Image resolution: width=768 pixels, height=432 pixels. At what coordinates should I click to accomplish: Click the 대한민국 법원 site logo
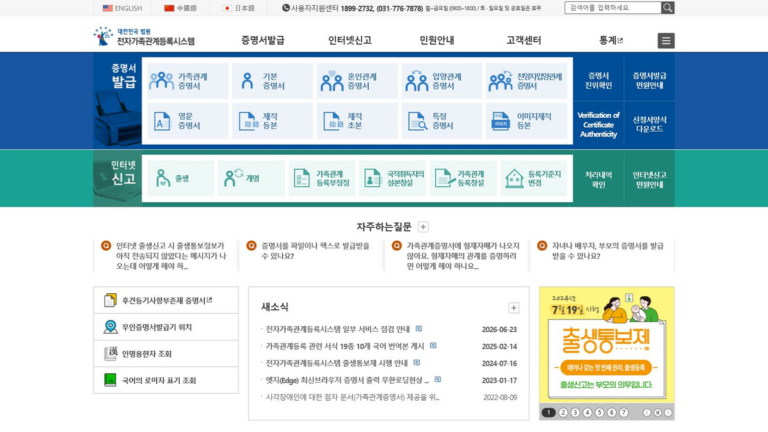[144, 37]
